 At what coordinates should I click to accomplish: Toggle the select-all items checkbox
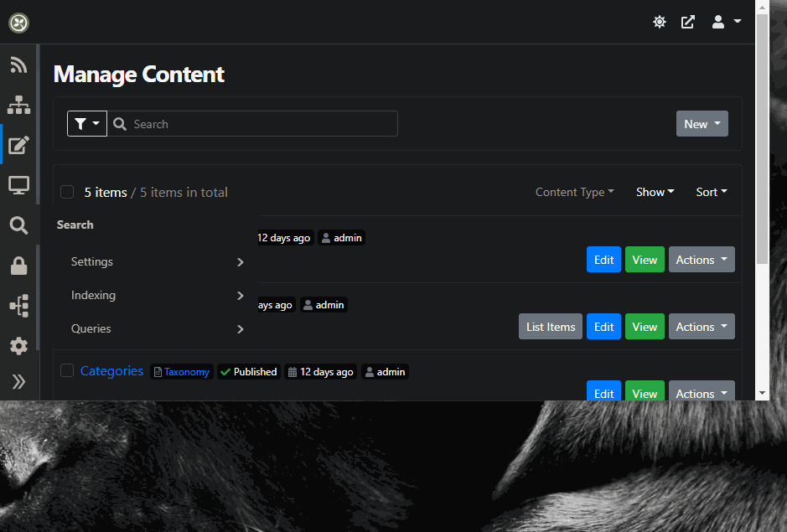point(67,192)
